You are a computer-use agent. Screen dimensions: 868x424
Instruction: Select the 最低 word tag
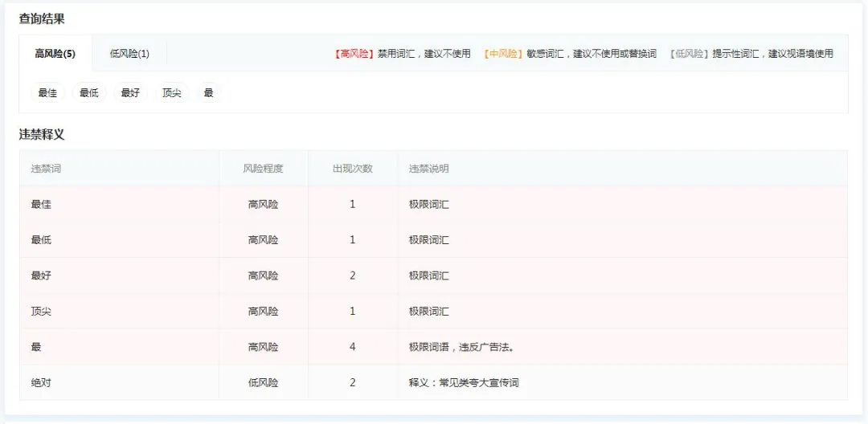89,93
